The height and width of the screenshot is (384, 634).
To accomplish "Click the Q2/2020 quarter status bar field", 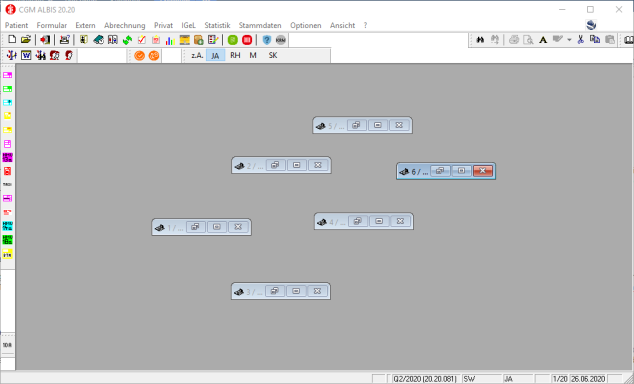I will click(425, 379).
